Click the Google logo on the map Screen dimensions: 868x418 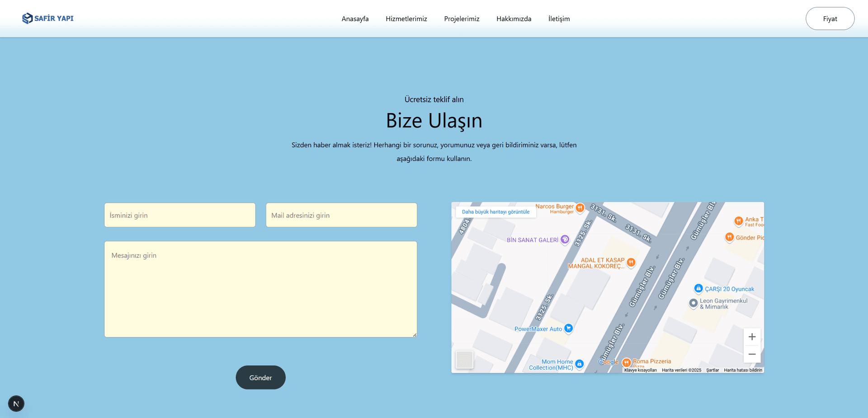tap(608, 362)
